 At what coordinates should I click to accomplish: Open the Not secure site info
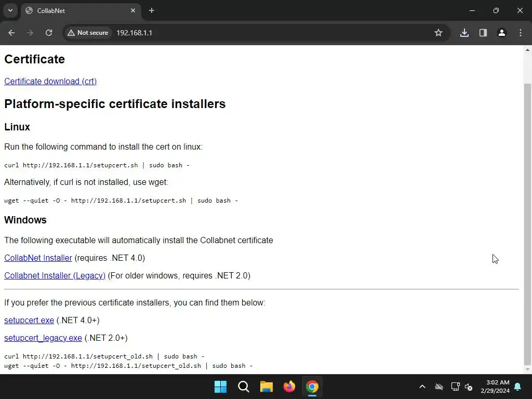click(x=88, y=33)
